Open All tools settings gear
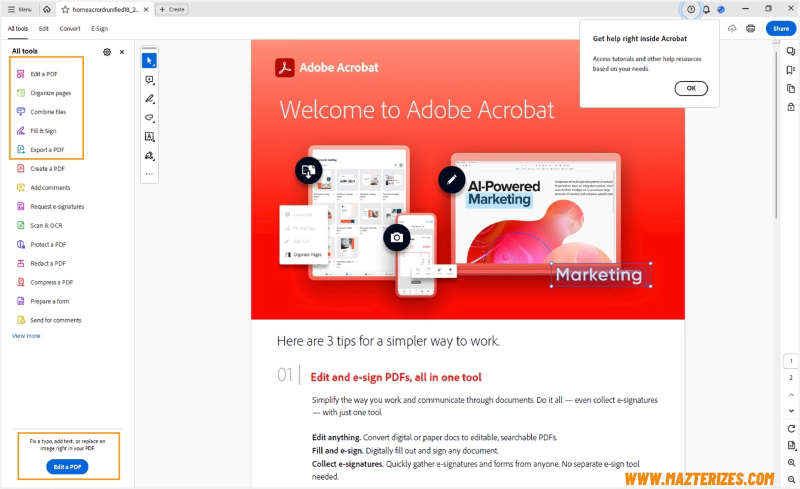This screenshot has height=489, width=800. tap(107, 52)
